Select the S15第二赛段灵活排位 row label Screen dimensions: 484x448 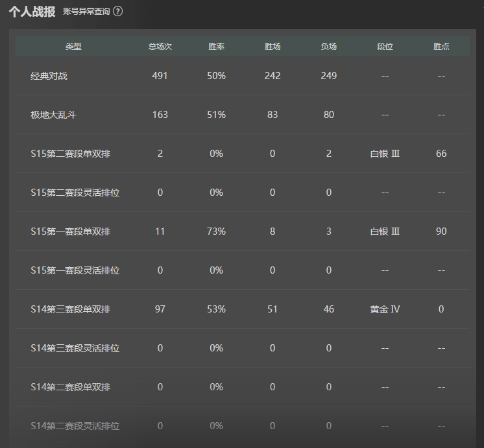[x=75, y=193]
